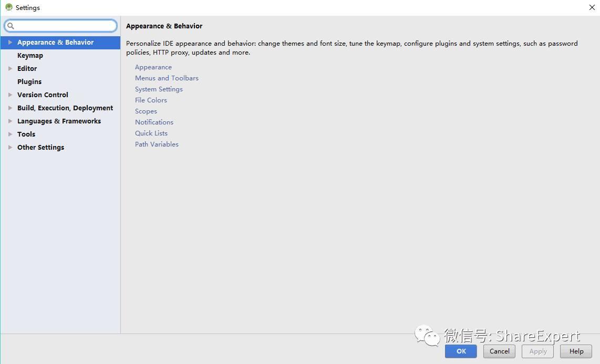This screenshot has width=600, height=364.
Task: Select Keymap in the settings tree
Action: 30,56
